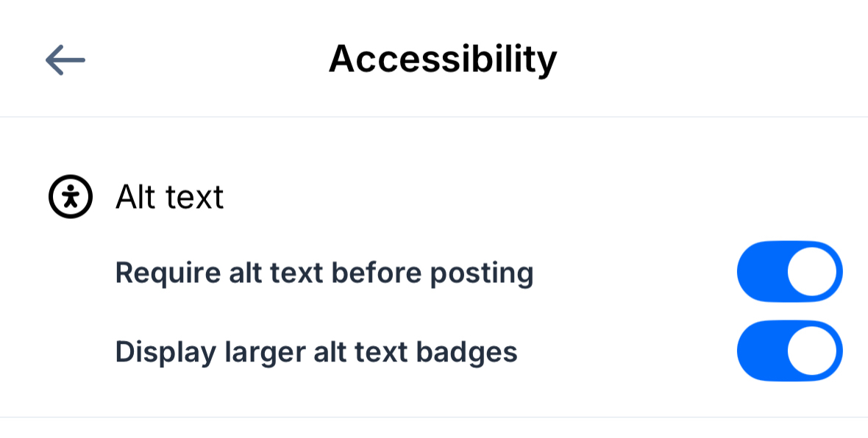This screenshot has width=868, height=438.
Task: Click the 'Require alt text before posting' label
Action: click(x=324, y=273)
